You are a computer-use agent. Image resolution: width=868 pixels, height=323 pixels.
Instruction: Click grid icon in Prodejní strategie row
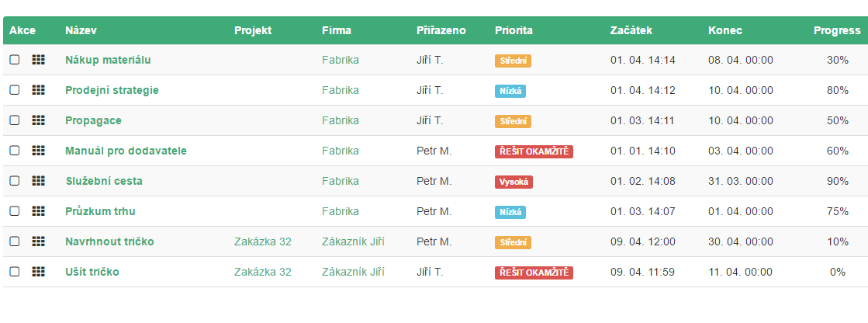(38, 90)
